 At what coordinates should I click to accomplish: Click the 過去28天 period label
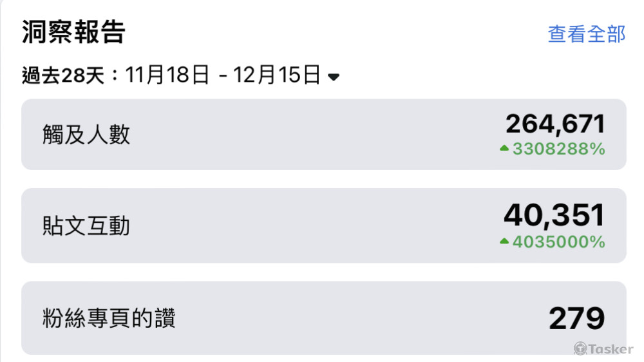[62, 76]
